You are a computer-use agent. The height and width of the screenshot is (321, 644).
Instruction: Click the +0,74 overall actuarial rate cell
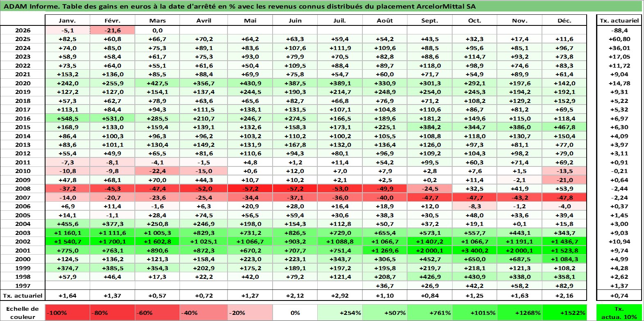(619, 295)
